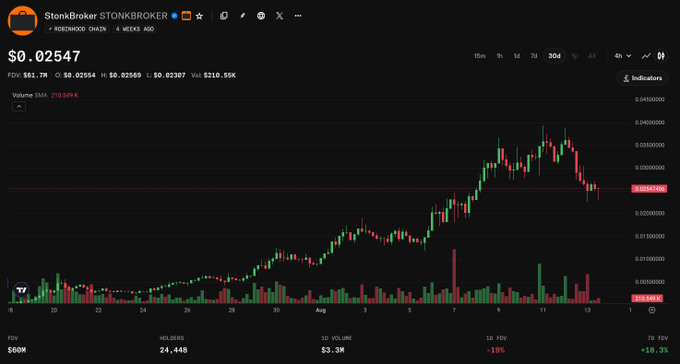Click the red volume label 210.549 K

[647, 298]
